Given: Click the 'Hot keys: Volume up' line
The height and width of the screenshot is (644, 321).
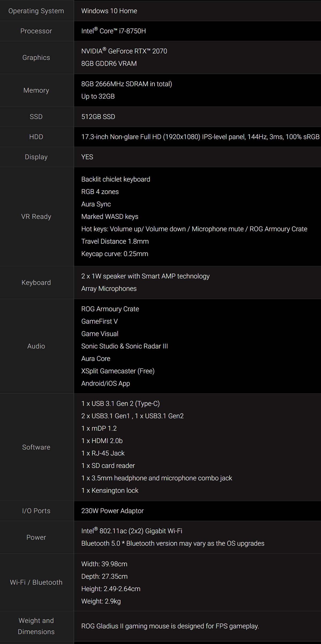Looking at the screenshot, I should click(194, 229).
